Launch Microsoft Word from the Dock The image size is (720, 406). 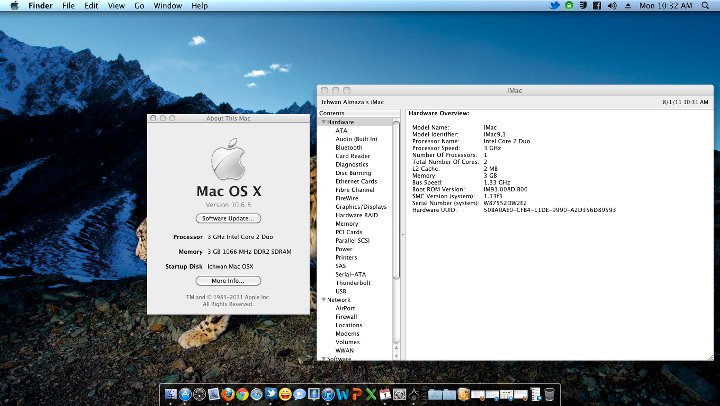tap(343, 394)
